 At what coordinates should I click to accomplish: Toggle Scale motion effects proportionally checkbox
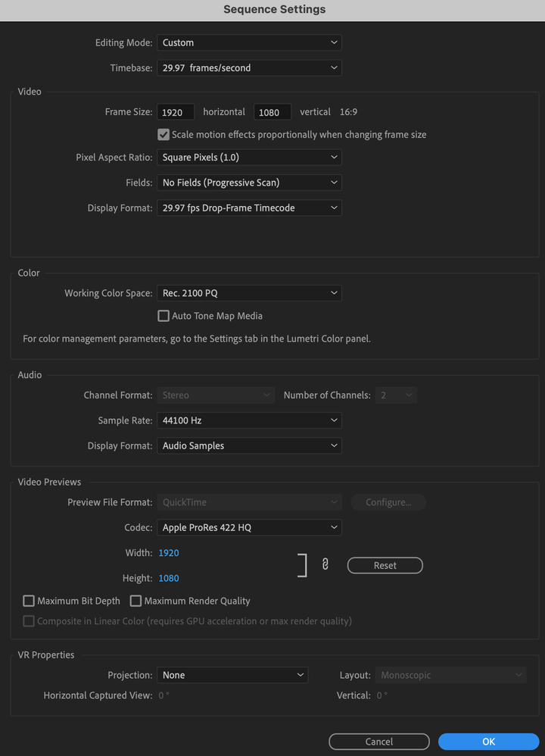(x=163, y=135)
